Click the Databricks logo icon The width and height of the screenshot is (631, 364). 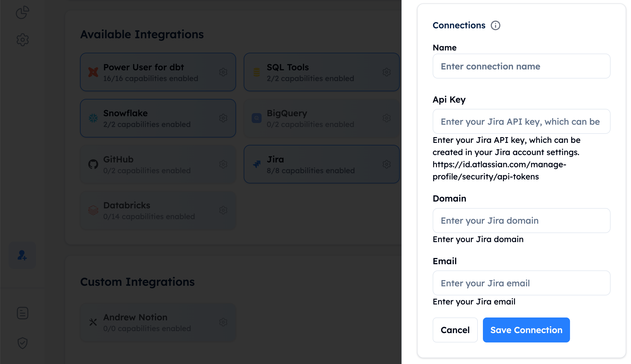pyautogui.click(x=93, y=210)
